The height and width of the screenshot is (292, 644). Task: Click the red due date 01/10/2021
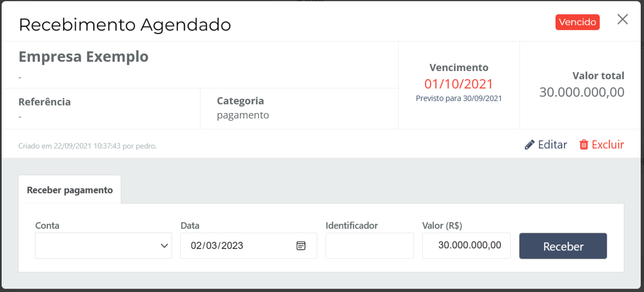[459, 84]
